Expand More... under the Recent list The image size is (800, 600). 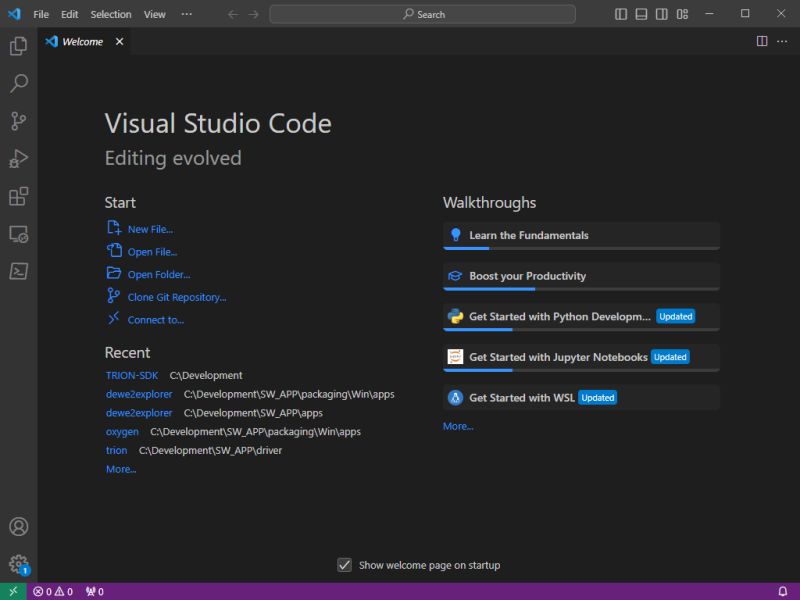(120, 469)
